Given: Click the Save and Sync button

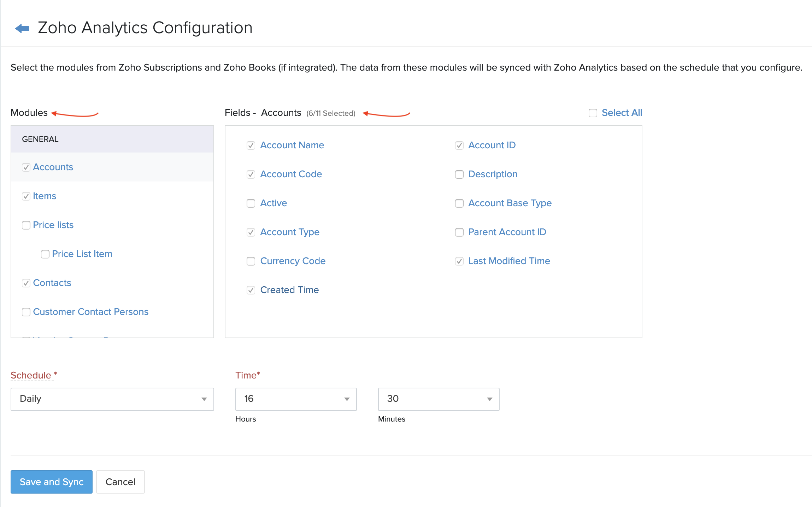Looking at the screenshot, I should (52, 482).
